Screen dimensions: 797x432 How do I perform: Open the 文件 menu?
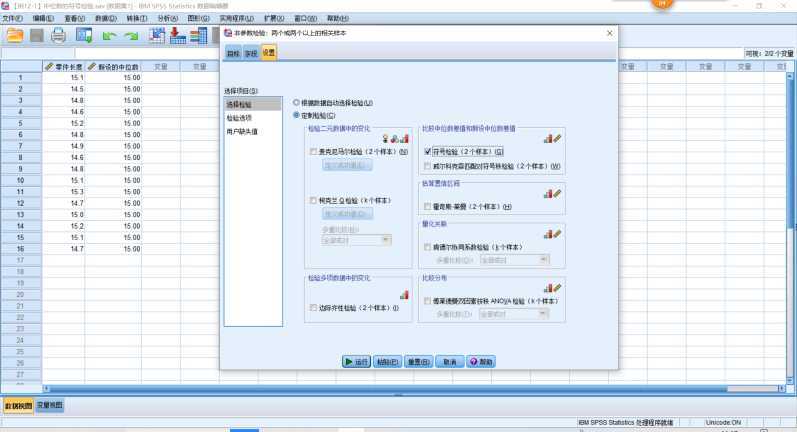pyautogui.click(x=12, y=18)
